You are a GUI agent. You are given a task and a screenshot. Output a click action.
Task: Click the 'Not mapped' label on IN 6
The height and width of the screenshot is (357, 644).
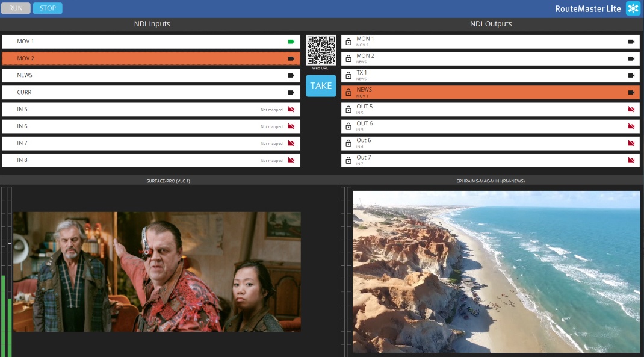tap(271, 127)
